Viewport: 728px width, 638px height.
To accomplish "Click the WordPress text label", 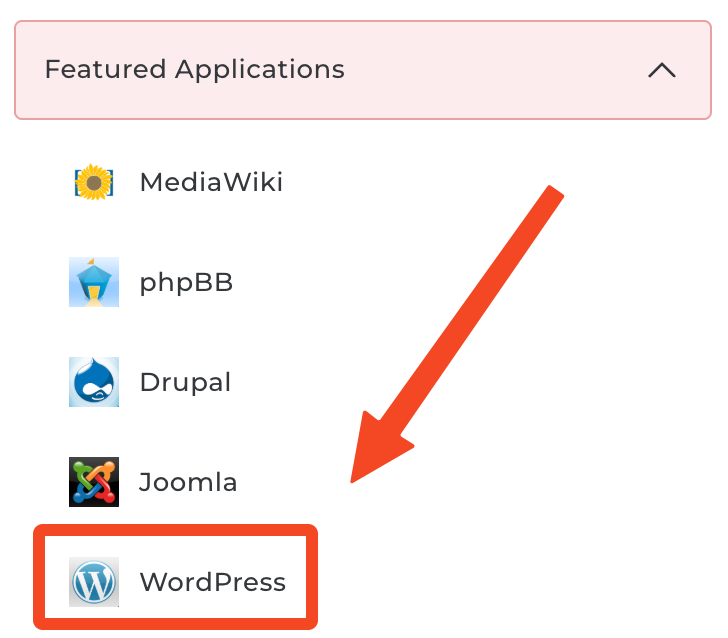I will tap(212, 582).
